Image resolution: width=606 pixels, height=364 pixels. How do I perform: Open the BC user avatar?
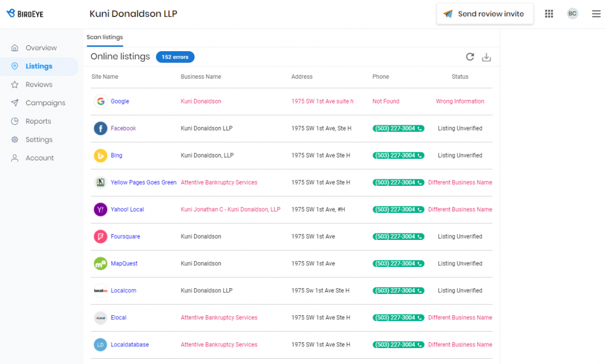point(572,14)
